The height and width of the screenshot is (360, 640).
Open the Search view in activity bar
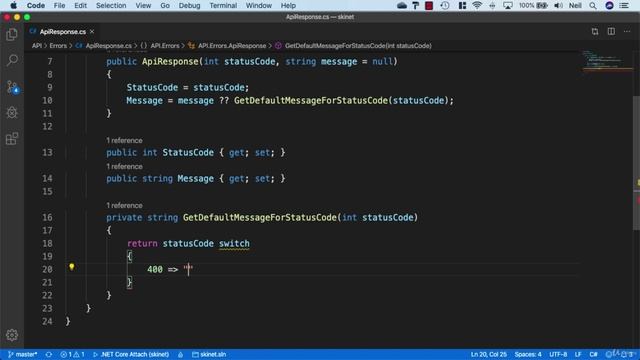[x=12, y=60]
